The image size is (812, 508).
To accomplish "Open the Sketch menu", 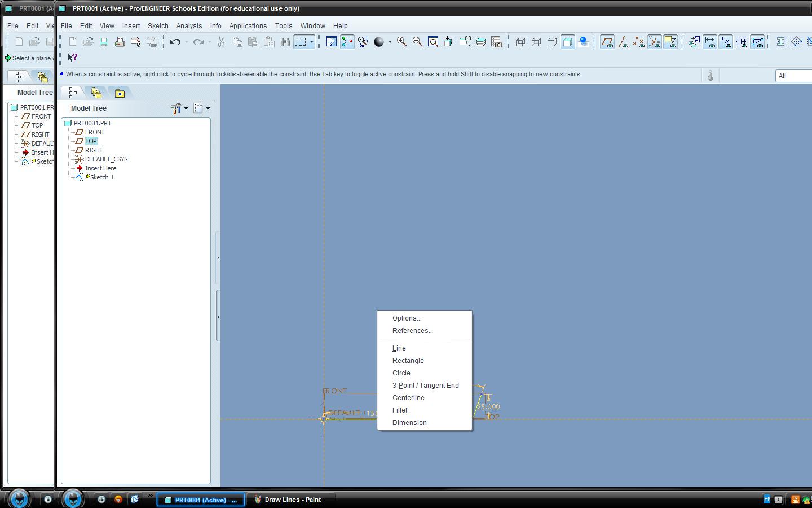I will pyautogui.click(x=158, y=26).
